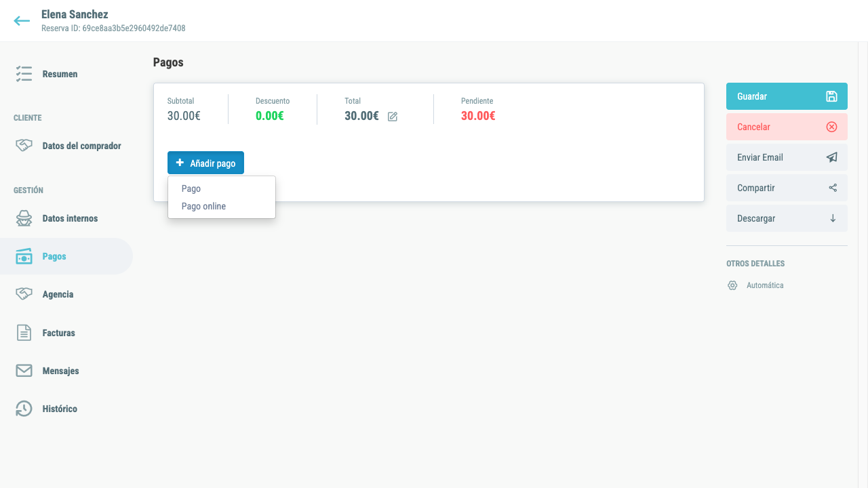Click the Compartir button
Screen dimensions: 868x488
pyautogui.click(x=787, y=188)
